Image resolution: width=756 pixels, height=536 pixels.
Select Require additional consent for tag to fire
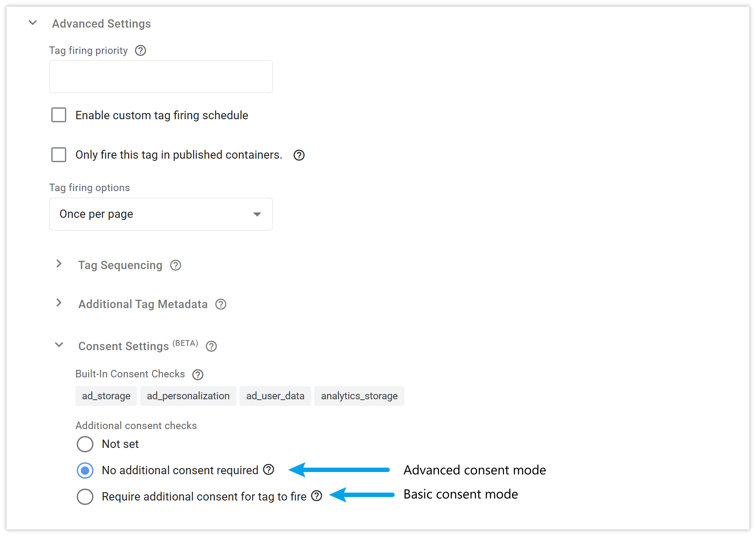85,497
